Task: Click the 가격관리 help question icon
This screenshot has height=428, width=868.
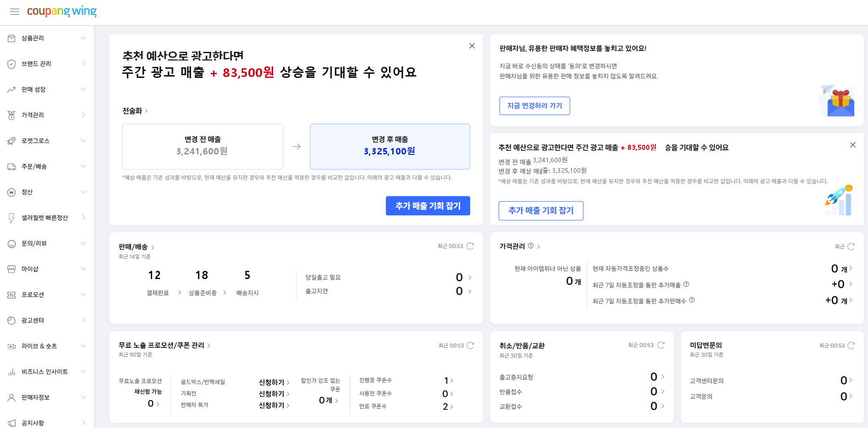Action: [x=531, y=246]
